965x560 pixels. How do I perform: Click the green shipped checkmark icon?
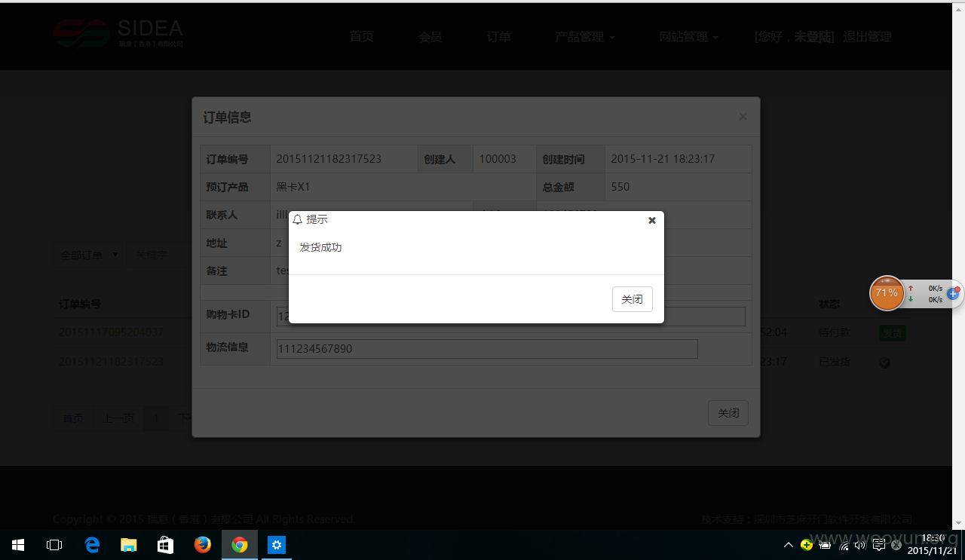point(884,363)
